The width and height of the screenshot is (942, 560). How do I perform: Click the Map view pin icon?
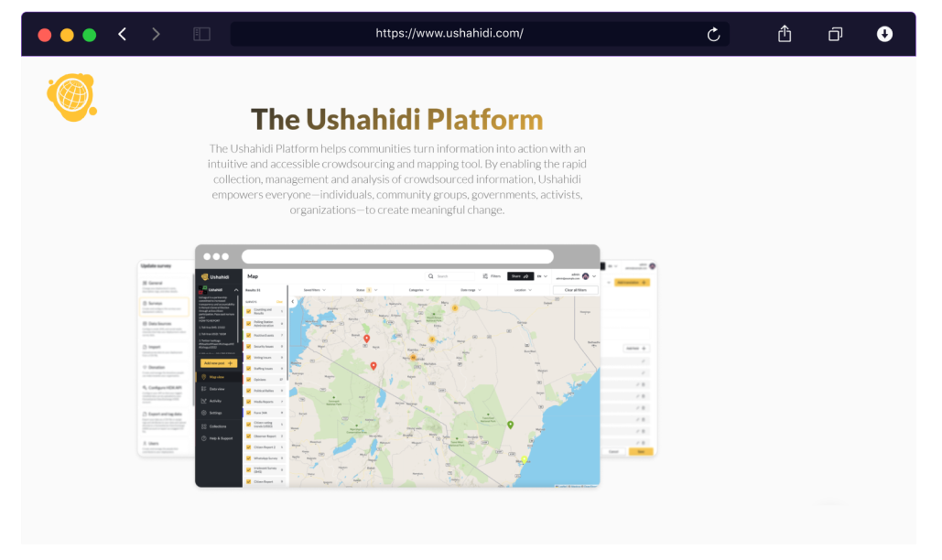[x=203, y=377]
